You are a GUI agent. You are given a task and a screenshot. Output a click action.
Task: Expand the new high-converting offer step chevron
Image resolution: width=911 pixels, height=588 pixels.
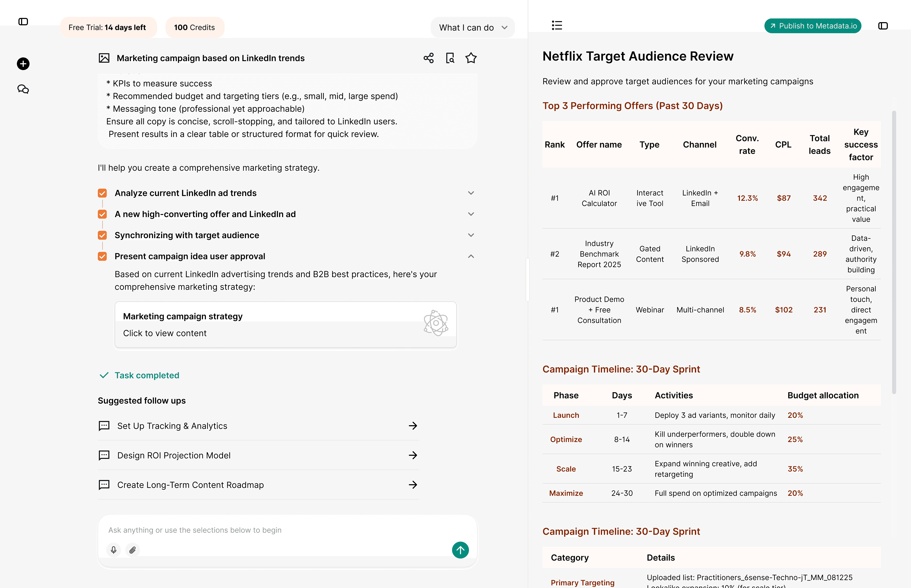471,214
